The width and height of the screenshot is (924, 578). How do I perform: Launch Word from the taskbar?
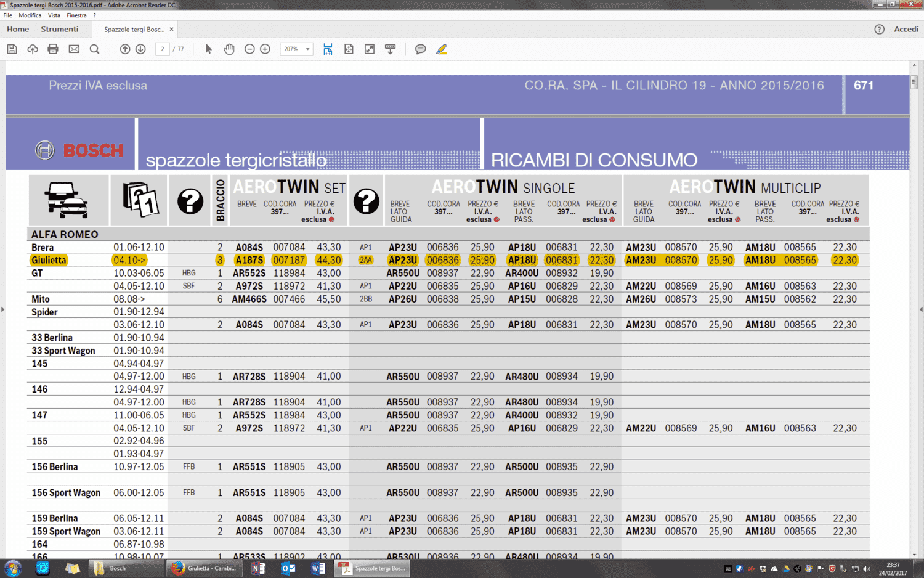[x=318, y=568]
